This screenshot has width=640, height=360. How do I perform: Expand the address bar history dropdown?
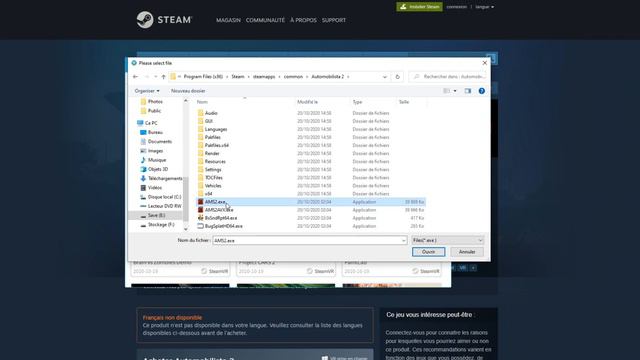(384, 77)
